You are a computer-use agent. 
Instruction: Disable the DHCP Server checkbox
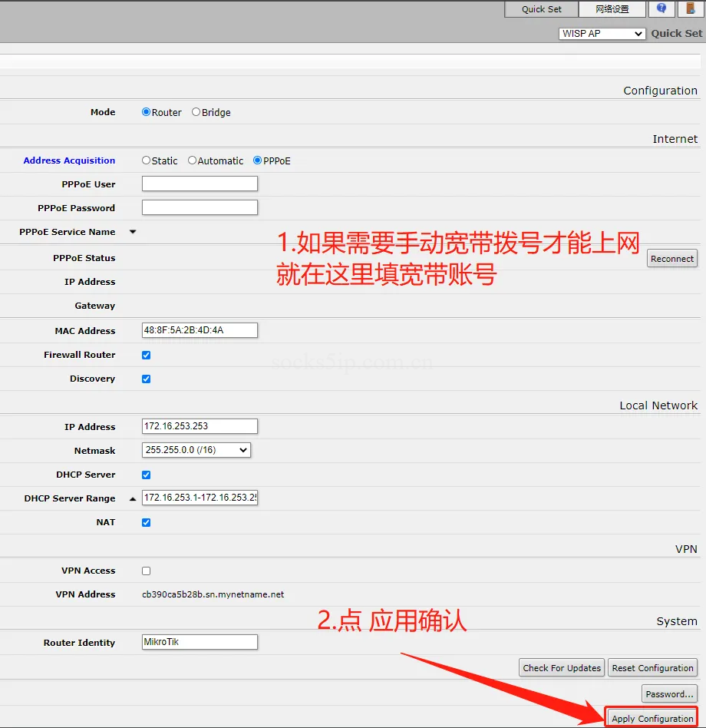tap(146, 475)
